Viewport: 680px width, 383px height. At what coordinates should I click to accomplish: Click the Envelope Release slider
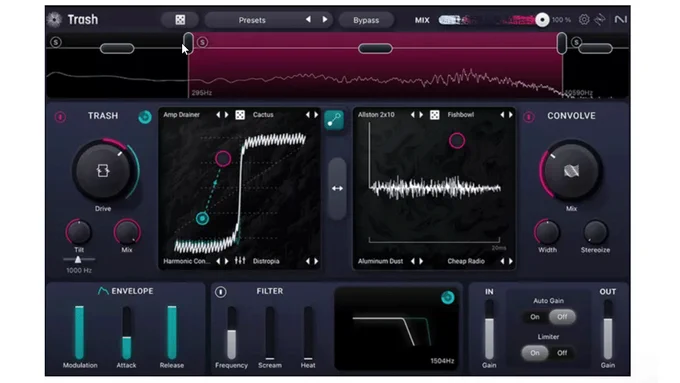(x=172, y=332)
